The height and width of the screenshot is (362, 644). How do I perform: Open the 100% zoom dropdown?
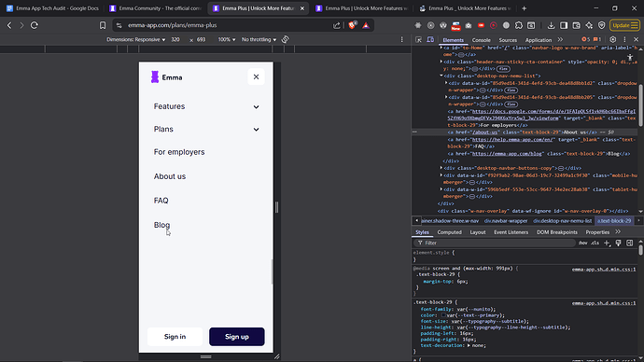[226, 39]
